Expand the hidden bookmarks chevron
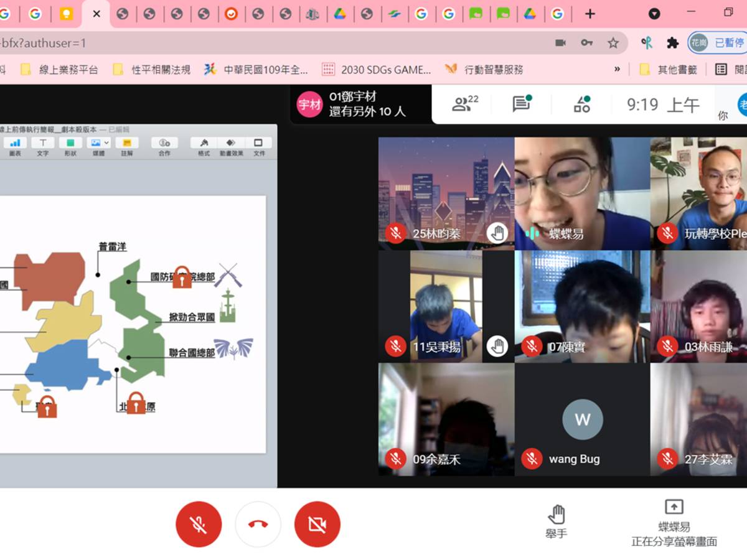 (x=617, y=69)
